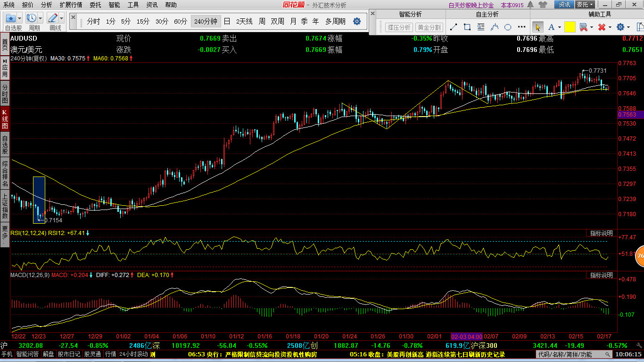Open the 分析 menu
Image resolution: width=644 pixels, height=362 pixels.
pos(46,5)
